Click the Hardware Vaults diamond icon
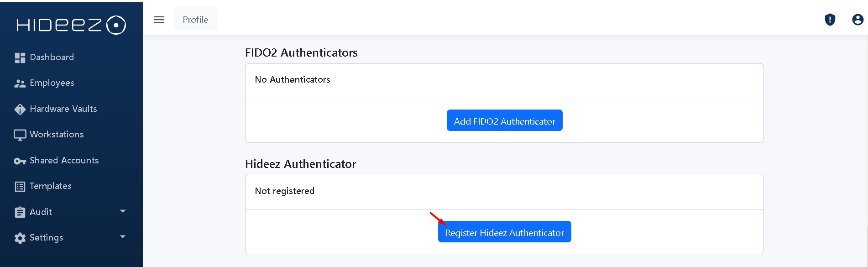The width and height of the screenshot is (868, 267). [x=20, y=109]
